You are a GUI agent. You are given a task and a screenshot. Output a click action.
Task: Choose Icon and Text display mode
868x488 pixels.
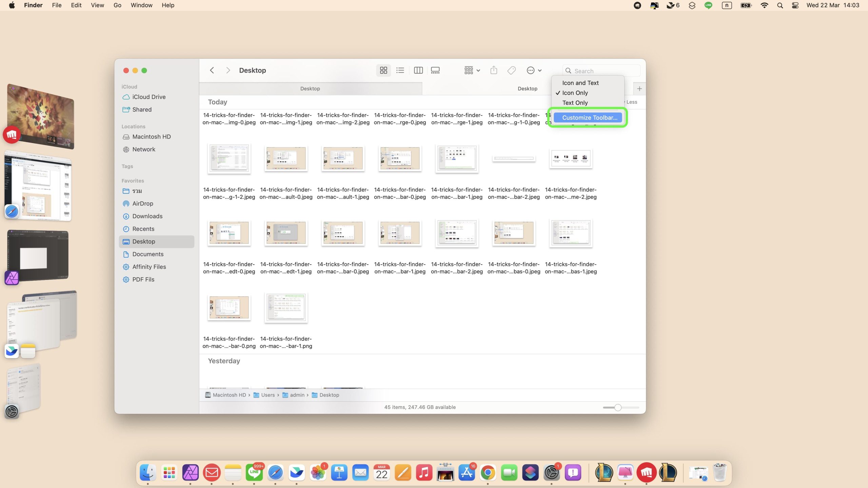pos(580,83)
